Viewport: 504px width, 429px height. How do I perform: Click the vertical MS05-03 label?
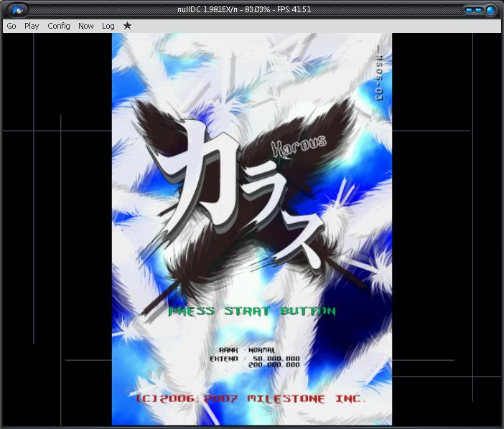tap(380, 74)
